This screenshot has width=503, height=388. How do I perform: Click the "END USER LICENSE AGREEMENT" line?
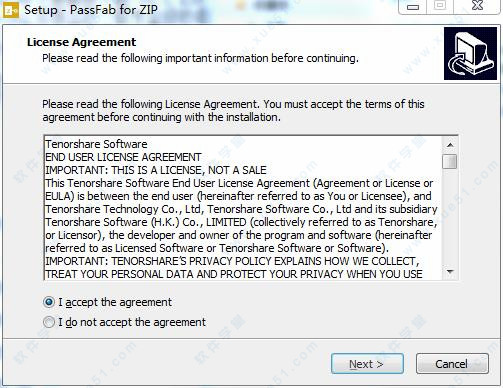tap(123, 157)
